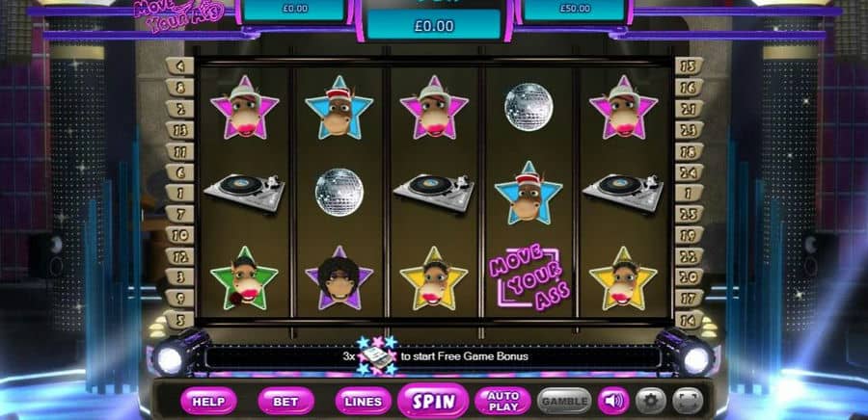The height and width of the screenshot is (420, 868).
Task: Select payline marker 14 on right
Action: (689, 320)
